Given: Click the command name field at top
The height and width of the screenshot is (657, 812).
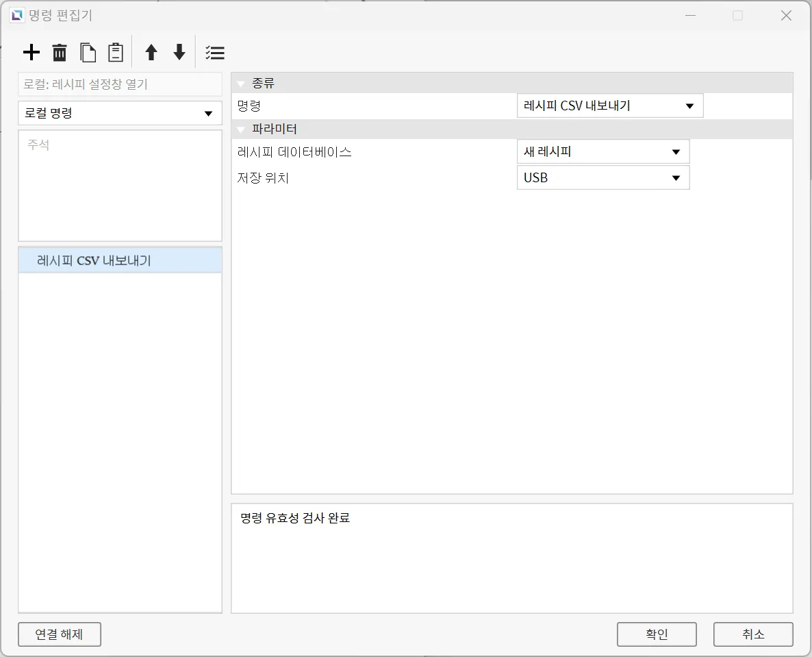Looking at the screenshot, I should pos(120,84).
